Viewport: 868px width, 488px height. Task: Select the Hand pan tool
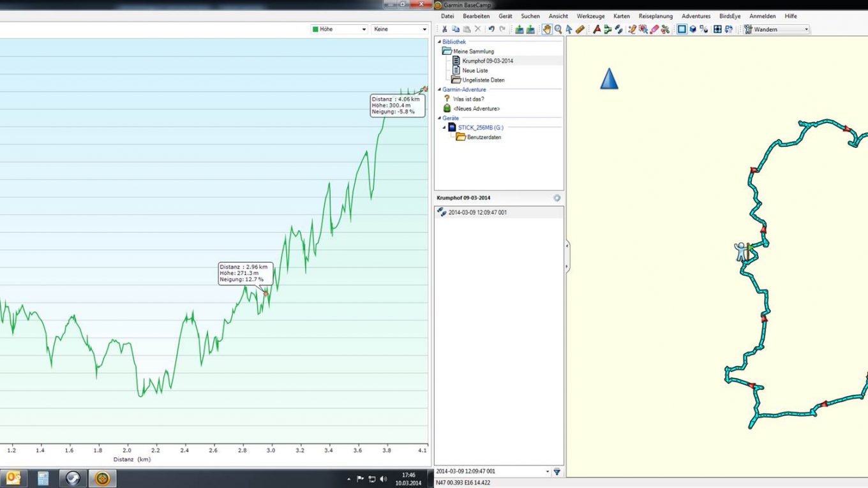(x=547, y=29)
